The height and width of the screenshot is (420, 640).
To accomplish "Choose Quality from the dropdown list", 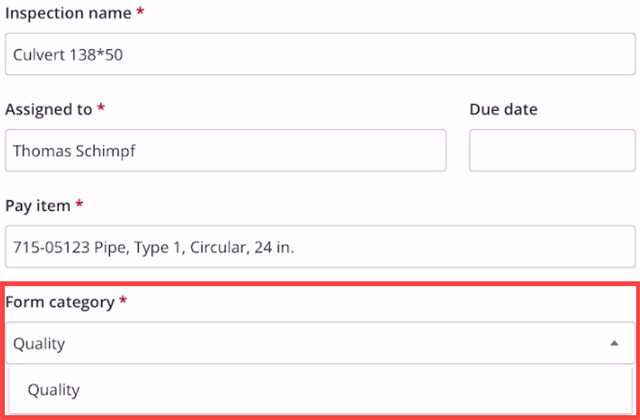I will [x=53, y=390].
